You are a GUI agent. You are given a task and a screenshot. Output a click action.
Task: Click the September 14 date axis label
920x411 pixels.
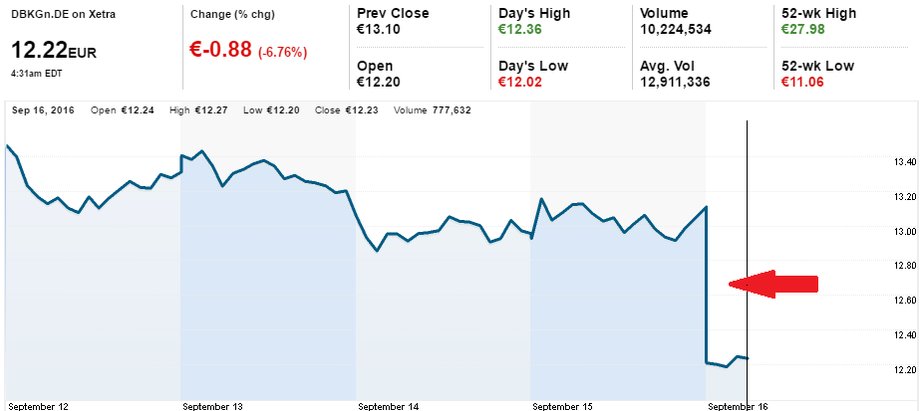389,406
